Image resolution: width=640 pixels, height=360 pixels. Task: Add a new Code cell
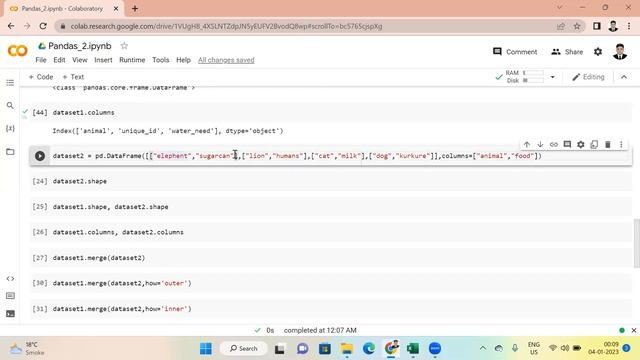click(x=41, y=77)
